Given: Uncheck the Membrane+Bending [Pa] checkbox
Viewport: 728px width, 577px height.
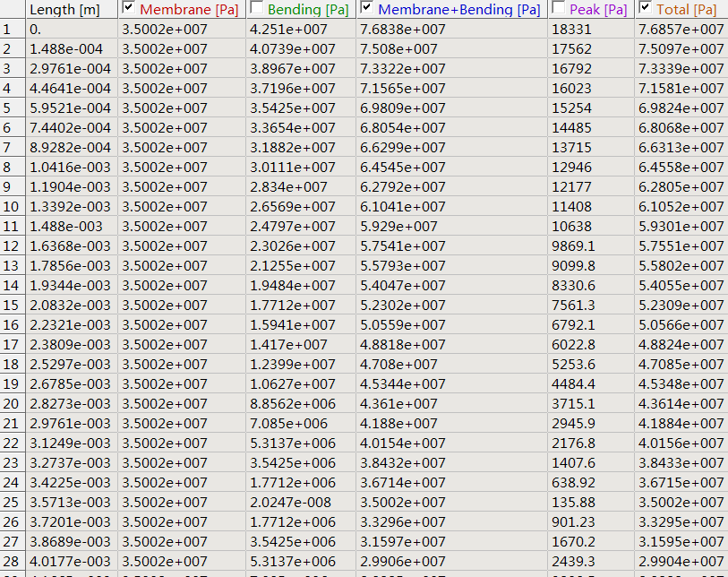Looking at the screenshot, I should [x=366, y=9].
